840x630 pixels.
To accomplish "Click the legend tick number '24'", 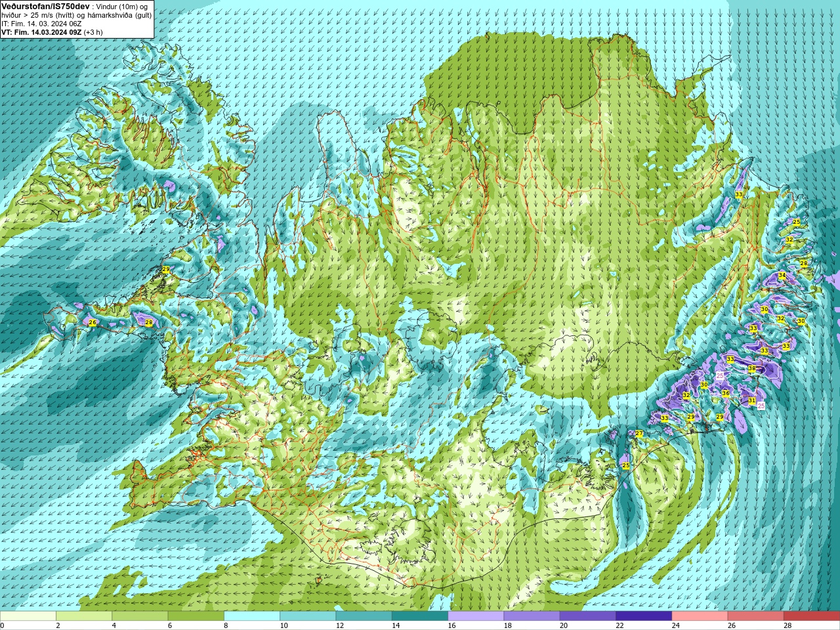I will 675,625.
